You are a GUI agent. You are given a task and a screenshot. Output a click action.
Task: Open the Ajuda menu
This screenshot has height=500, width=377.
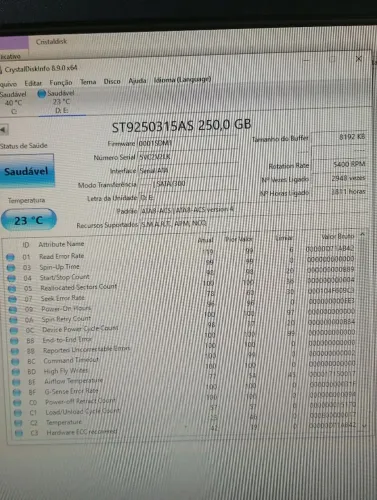pos(137,81)
